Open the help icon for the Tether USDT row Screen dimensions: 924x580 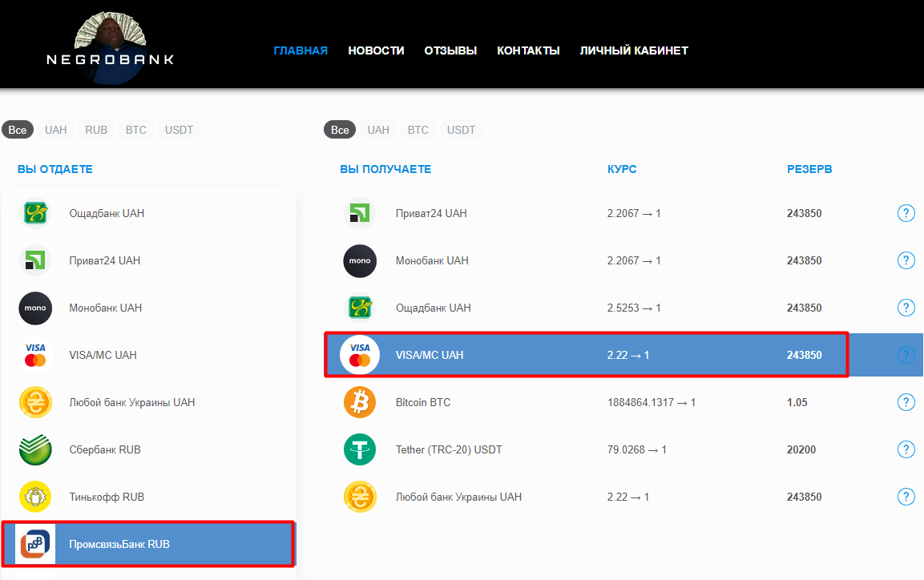(906, 449)
